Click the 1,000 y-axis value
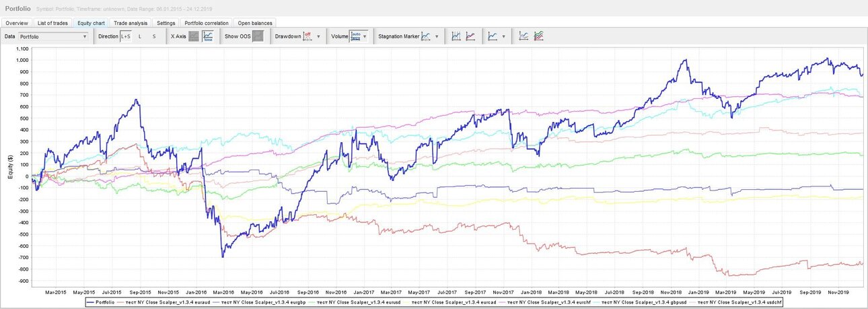 click(x=22, y=60)
